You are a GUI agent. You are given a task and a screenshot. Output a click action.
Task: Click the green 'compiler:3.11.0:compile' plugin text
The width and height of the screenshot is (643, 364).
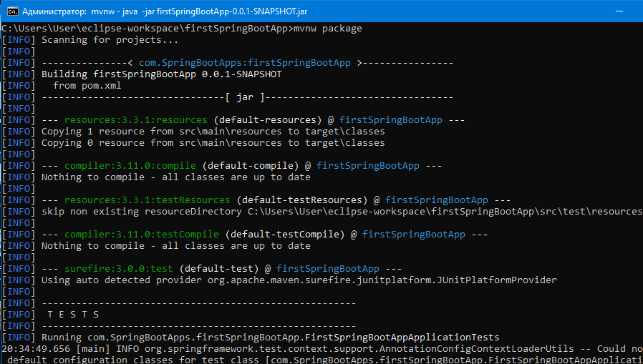click(130, 166)
